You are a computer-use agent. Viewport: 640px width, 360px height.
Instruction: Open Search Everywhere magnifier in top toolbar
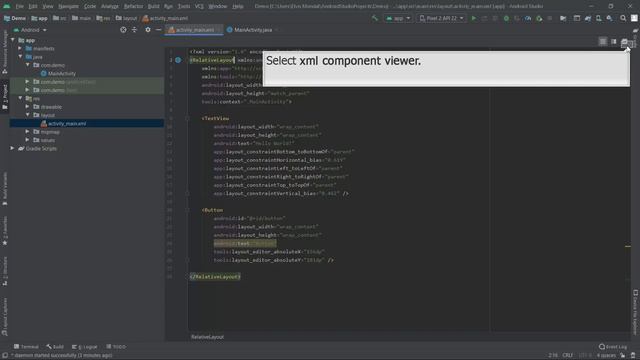tap(623, 18)
